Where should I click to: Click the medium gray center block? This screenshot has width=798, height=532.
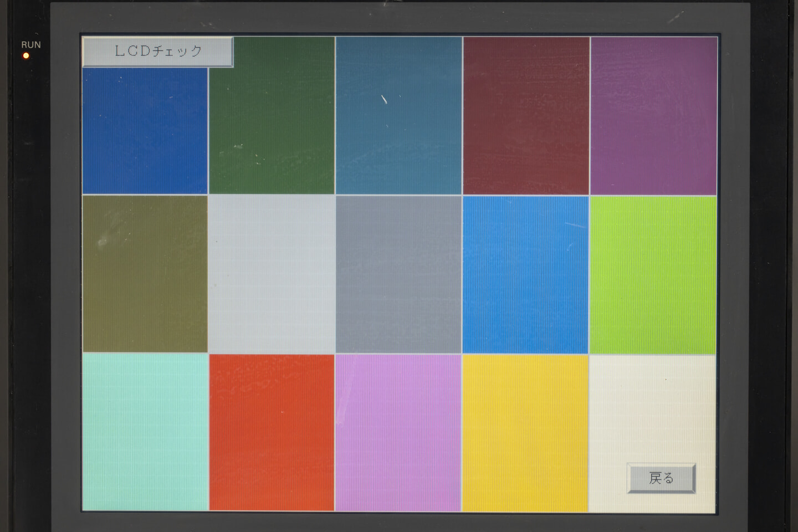[398, 274]
